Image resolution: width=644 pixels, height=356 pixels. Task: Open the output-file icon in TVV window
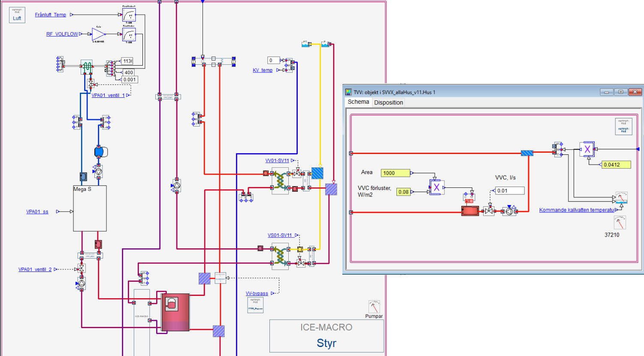623,126
